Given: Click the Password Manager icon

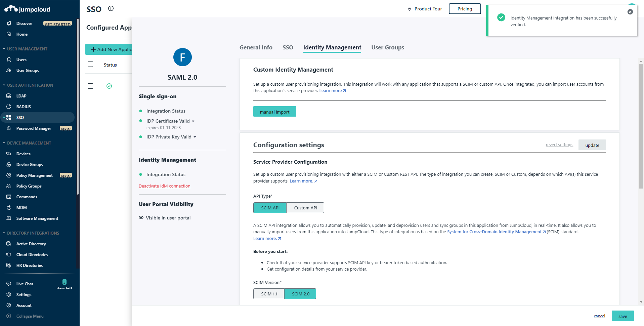Looking at the screenshot, I should [x=9, y=128].
